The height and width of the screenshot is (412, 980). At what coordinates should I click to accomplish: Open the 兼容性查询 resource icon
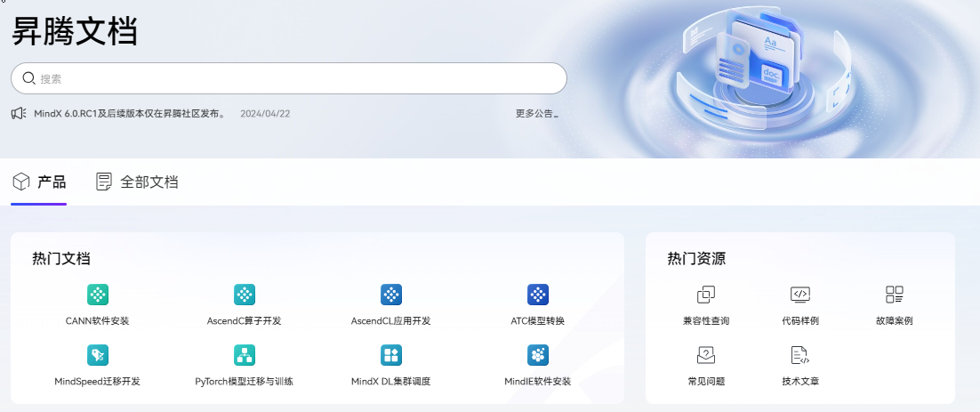pyautogui.click(x=706, y=295)
